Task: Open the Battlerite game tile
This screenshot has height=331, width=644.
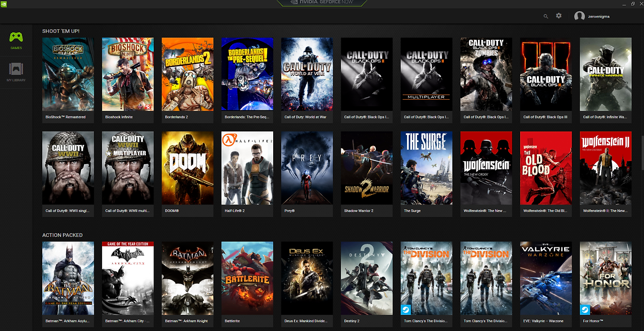Action: [x=247, y=278]
